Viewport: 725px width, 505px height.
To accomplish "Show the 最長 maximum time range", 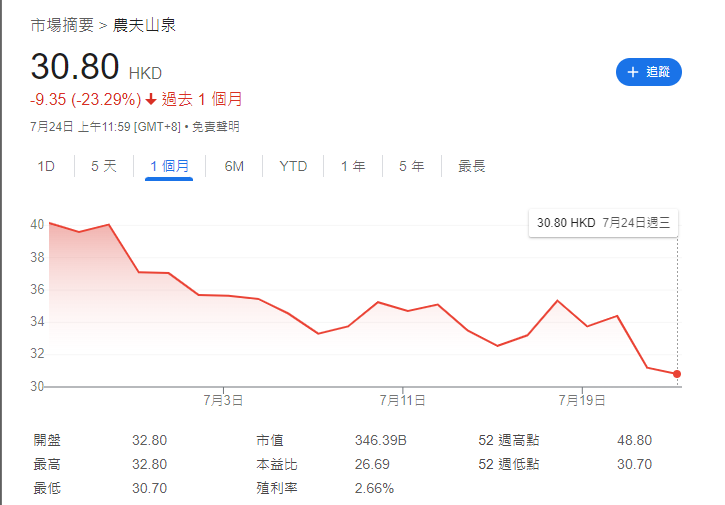I will pos(471,166).
